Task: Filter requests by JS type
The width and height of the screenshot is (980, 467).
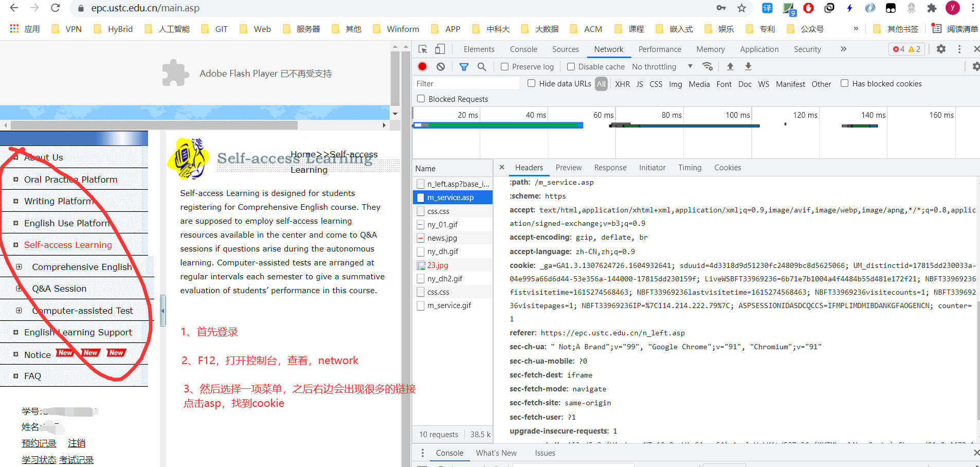Action: pos(640,84)
